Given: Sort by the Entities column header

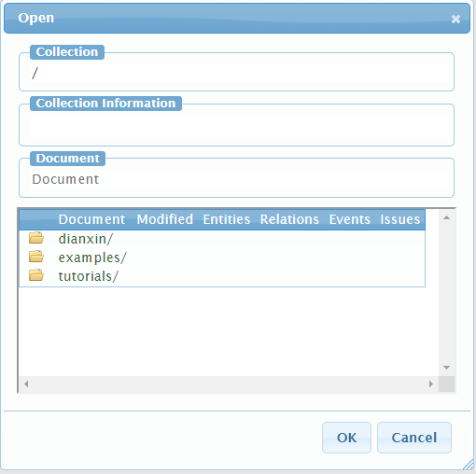Looking at the screenshot, I should point(227,219).
